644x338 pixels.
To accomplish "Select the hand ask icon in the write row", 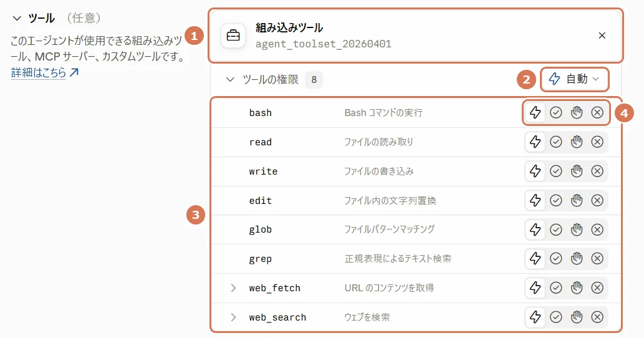I will pos(577,171).
